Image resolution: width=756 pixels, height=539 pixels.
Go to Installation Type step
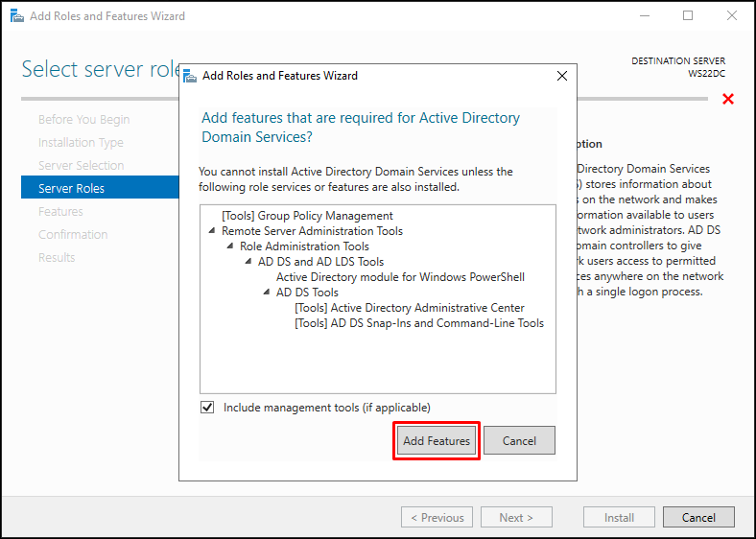81,143
